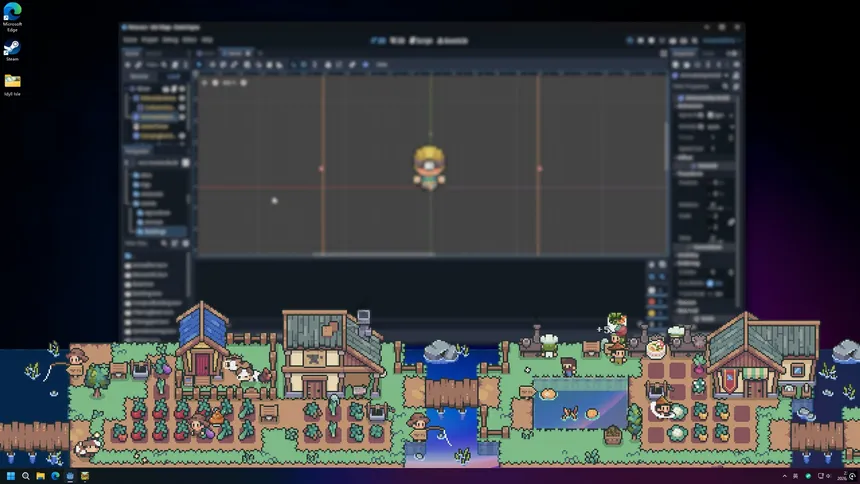Choose the Move Mode tool
This screenshot has width=860, height=484.
click(x=212, y=64)
